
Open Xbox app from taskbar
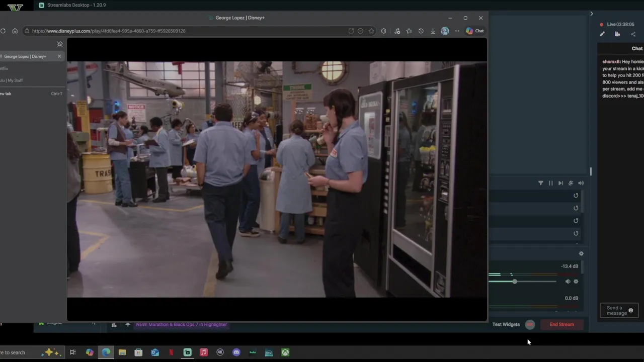[x=285, y=352]
